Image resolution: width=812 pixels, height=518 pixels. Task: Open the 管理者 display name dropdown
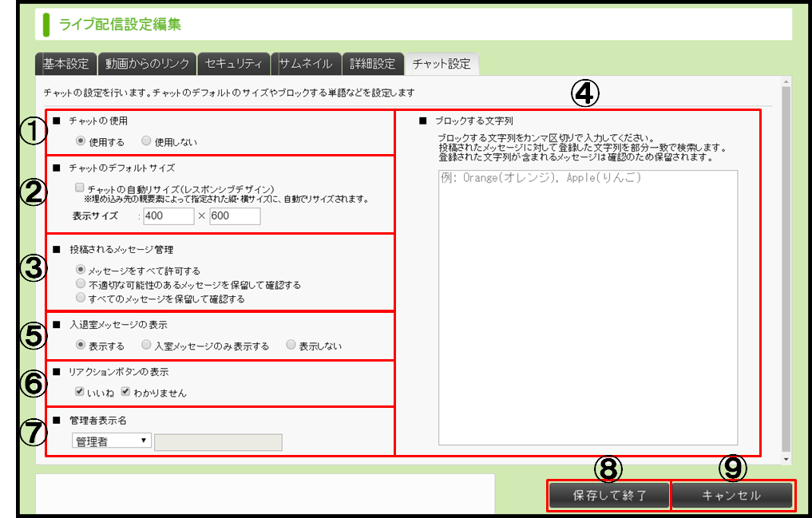(x=111, y=441)
